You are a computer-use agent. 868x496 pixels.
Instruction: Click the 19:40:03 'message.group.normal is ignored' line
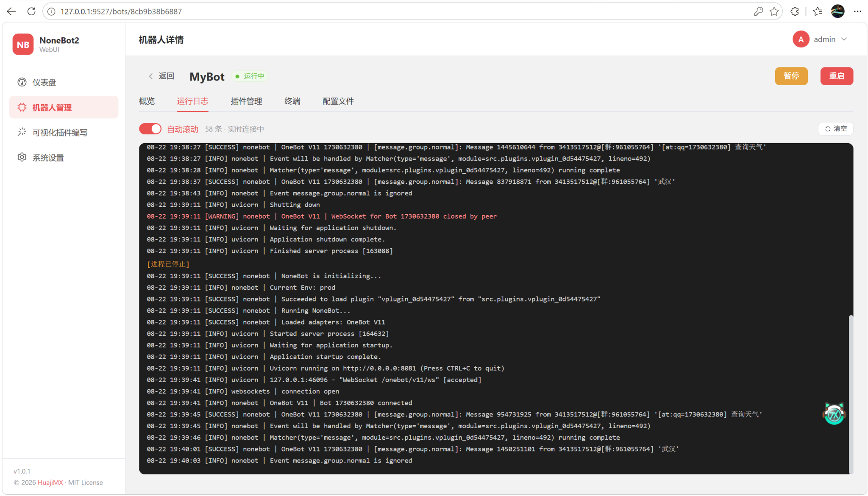(279, 460)
